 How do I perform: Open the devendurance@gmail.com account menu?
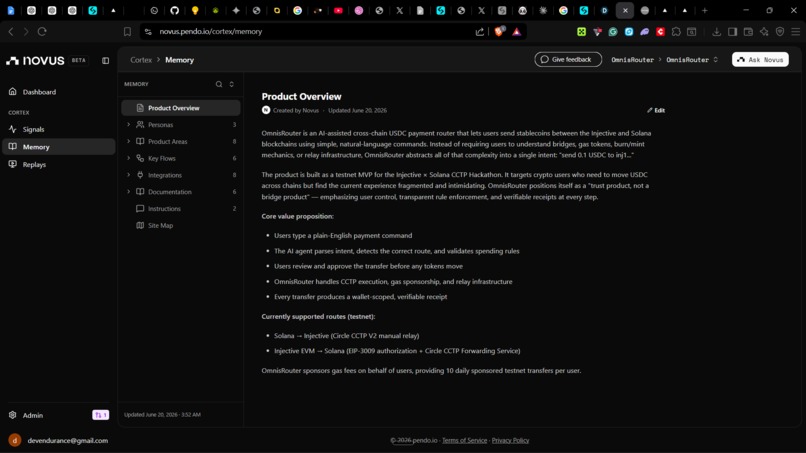click(x=67, y=441)
